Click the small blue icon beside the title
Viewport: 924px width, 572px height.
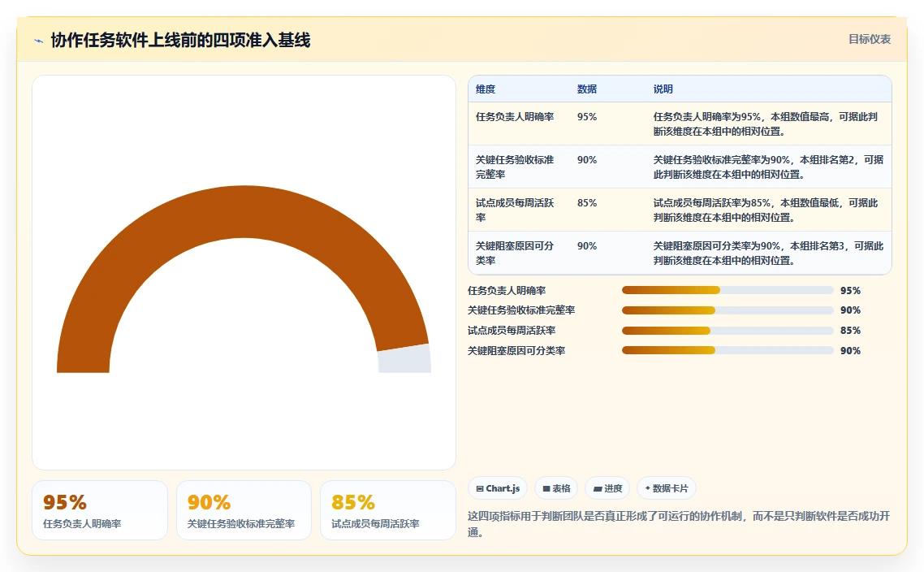click(39, 41)
